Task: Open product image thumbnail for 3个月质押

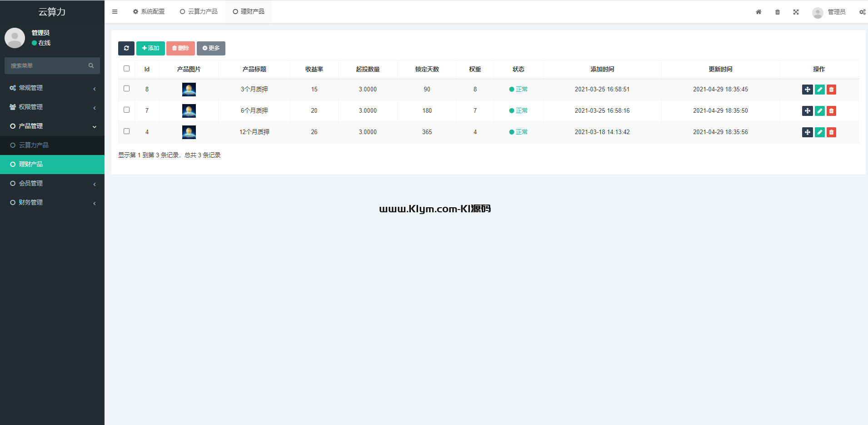Action: [189, 90]
